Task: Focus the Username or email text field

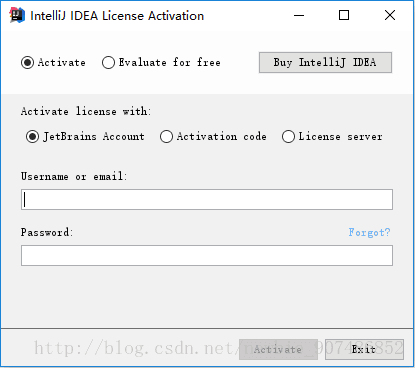Action: tap(207, 200)
